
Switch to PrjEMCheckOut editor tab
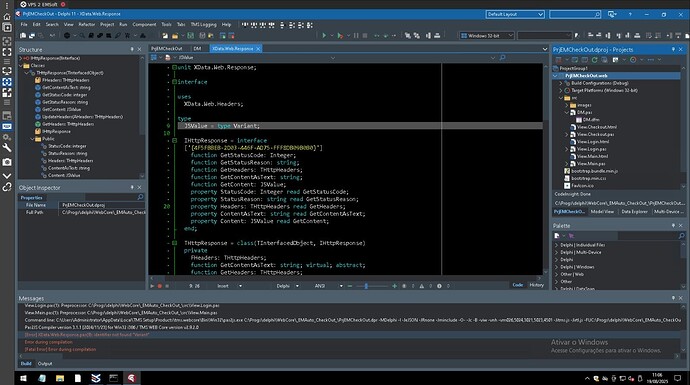[x=166, y=48]
